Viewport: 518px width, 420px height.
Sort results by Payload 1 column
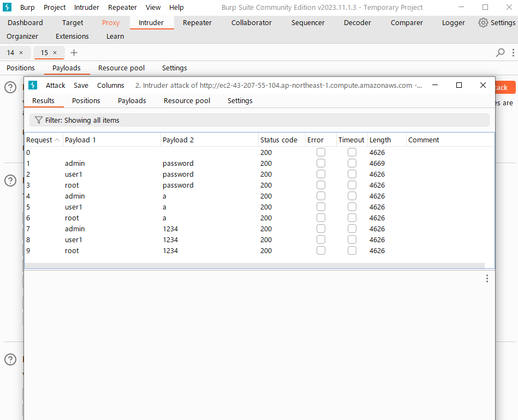pos(112,140)
